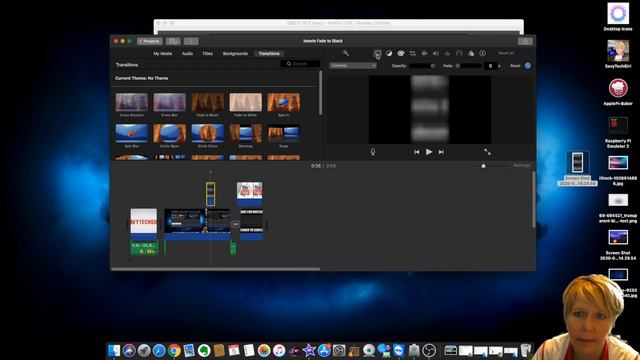The image size is (640, 360).
Task: Open the volume speaker icon
Action: (436, 53)
